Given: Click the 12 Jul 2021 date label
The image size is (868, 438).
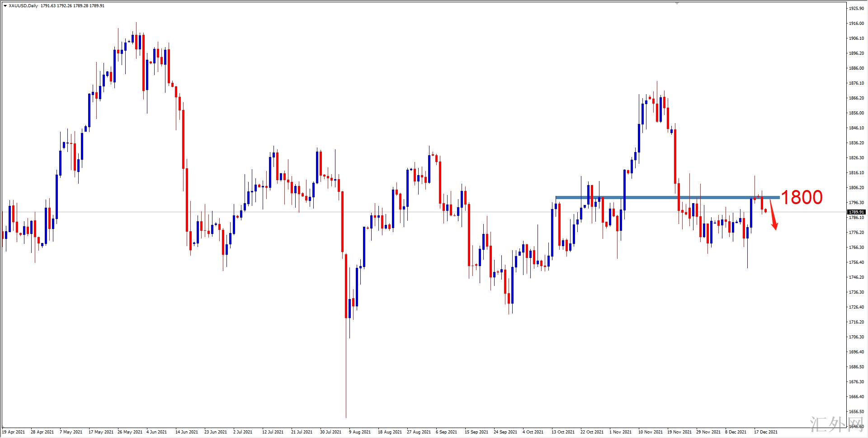Looking at the screenshot, I should (x=273, y=432).
